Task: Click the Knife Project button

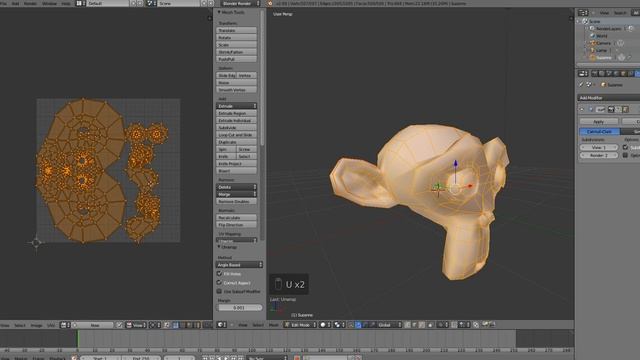Action: click(236, 164)
